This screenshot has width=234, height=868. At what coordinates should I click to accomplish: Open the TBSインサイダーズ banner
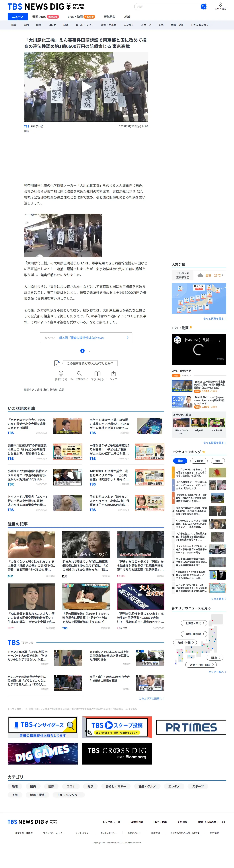click(42, 727)
